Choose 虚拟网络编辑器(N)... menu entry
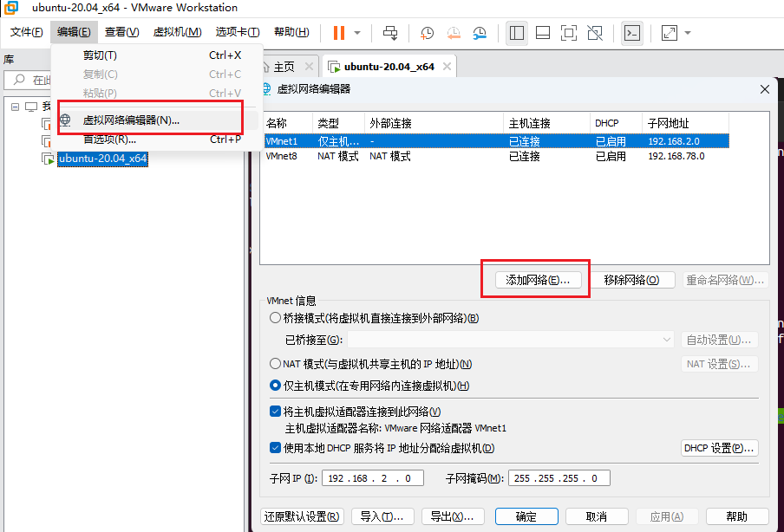Image resolution: width=784 pixels, height=532 pixels. point(157,120)
